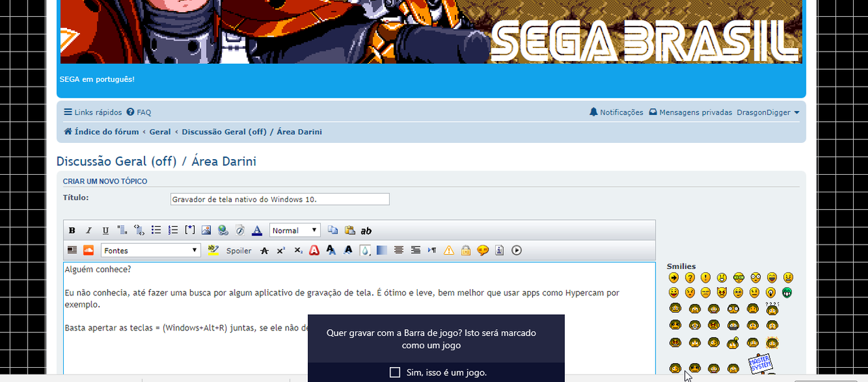Open Links rápidos menu
Viewport: 868px width, 382px height.
(93, 112)
